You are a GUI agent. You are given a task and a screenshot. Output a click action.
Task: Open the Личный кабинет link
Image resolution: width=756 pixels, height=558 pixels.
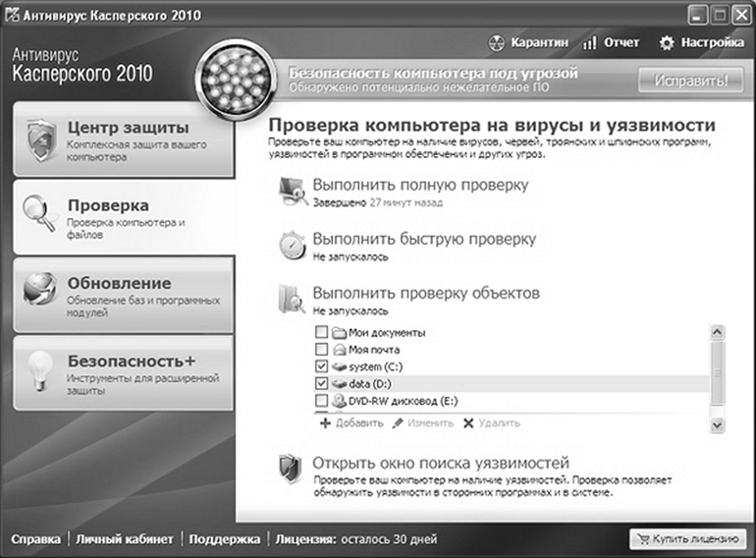pyautogui.click(x=125, y=539)
